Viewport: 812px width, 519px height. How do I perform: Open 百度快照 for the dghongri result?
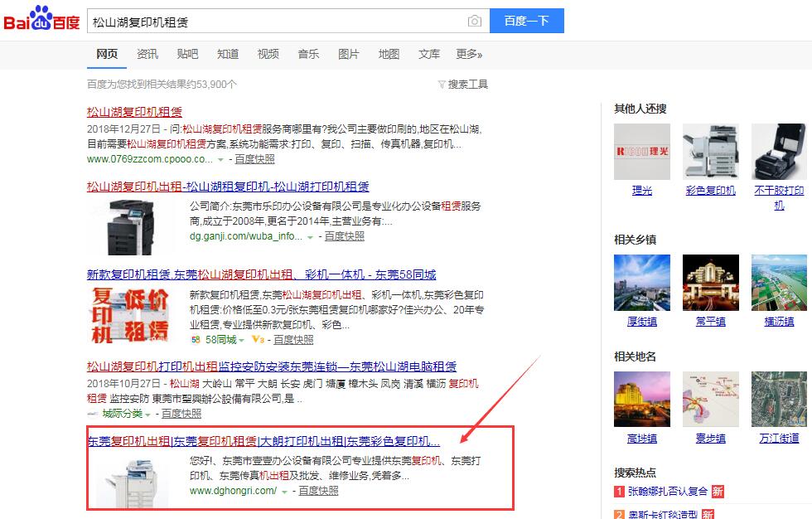[318, 491]
